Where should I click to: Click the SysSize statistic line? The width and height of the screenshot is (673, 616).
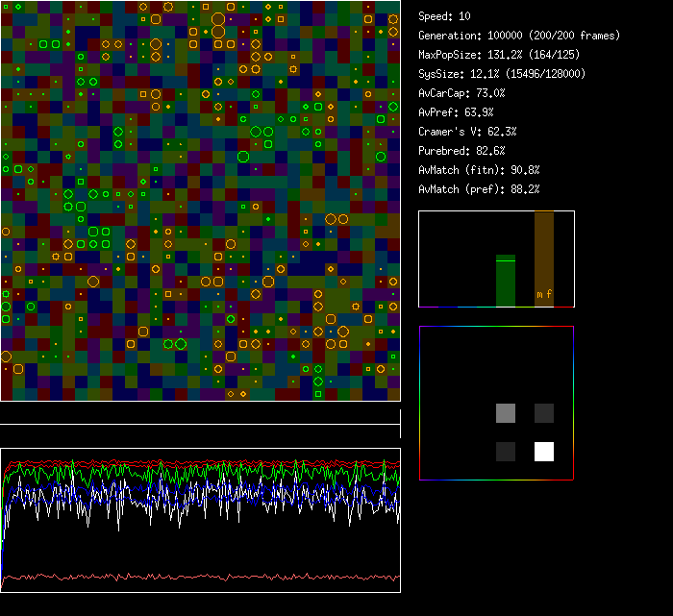click(x=502, y=74)
